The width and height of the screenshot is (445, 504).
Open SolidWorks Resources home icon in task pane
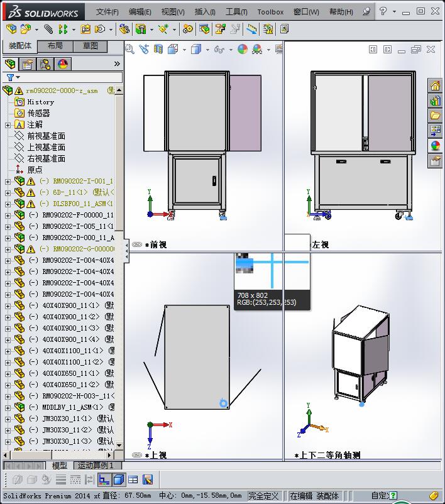pyautogui.click(x=435, y=86)
